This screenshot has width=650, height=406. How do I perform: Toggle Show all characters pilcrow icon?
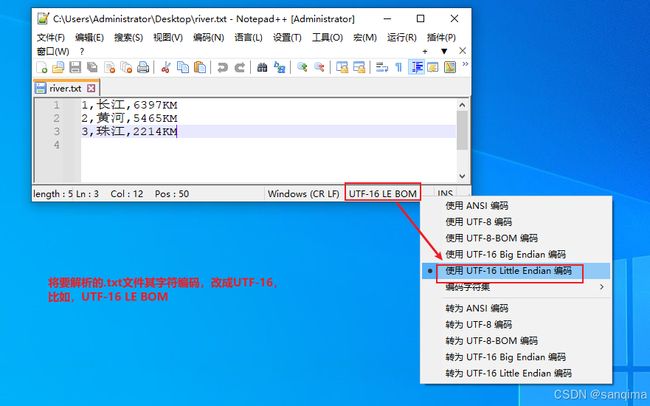pos(398,67)
